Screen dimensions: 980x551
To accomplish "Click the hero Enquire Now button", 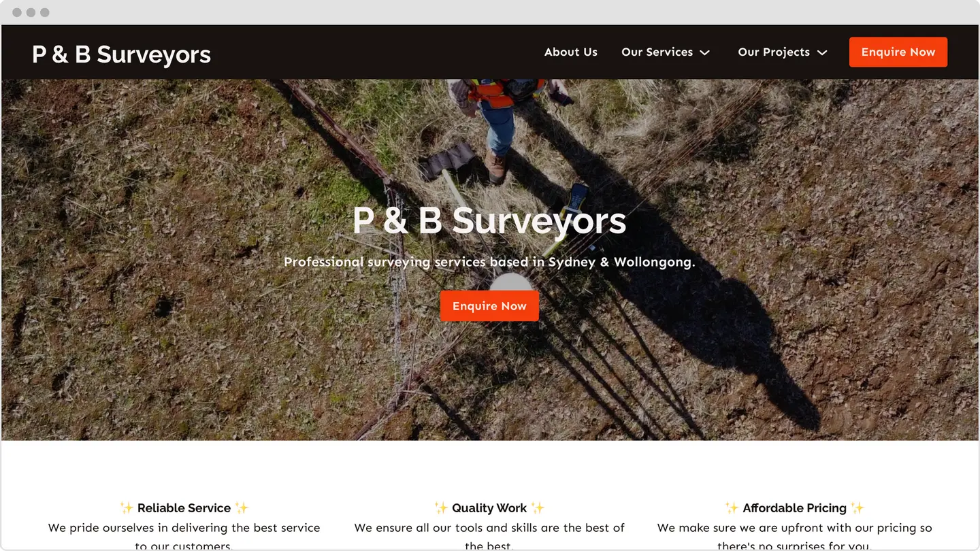I will (x=489, y=306).
